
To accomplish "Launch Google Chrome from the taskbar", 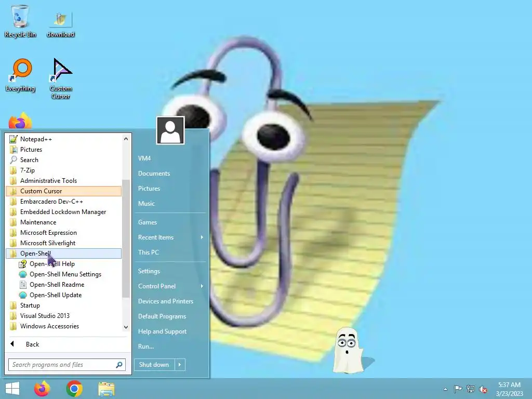I will click(74, 389).
